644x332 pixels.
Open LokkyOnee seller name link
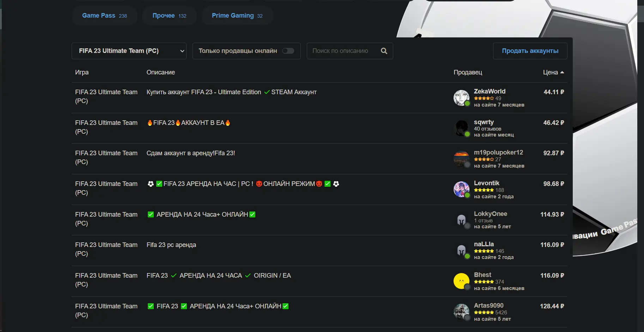pyautogui.click(x=491, y=214)
